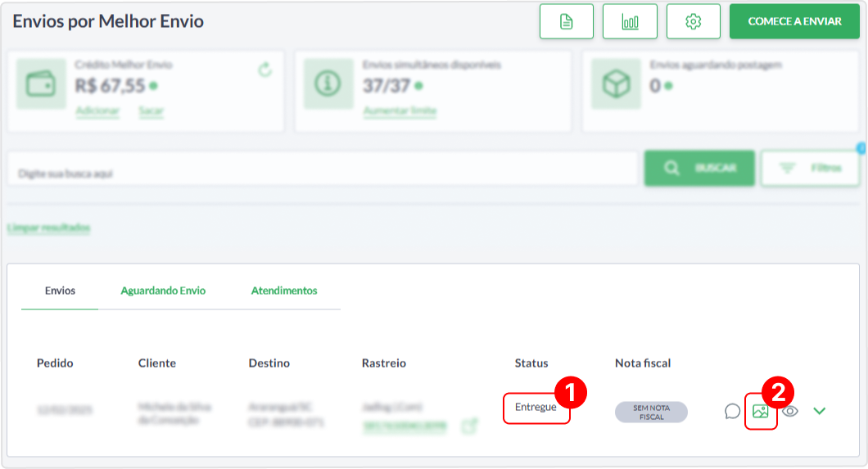The image size is (868, 469).
Task: Switch to the Atendimentos tab
Action: click(x=284, y=291)
